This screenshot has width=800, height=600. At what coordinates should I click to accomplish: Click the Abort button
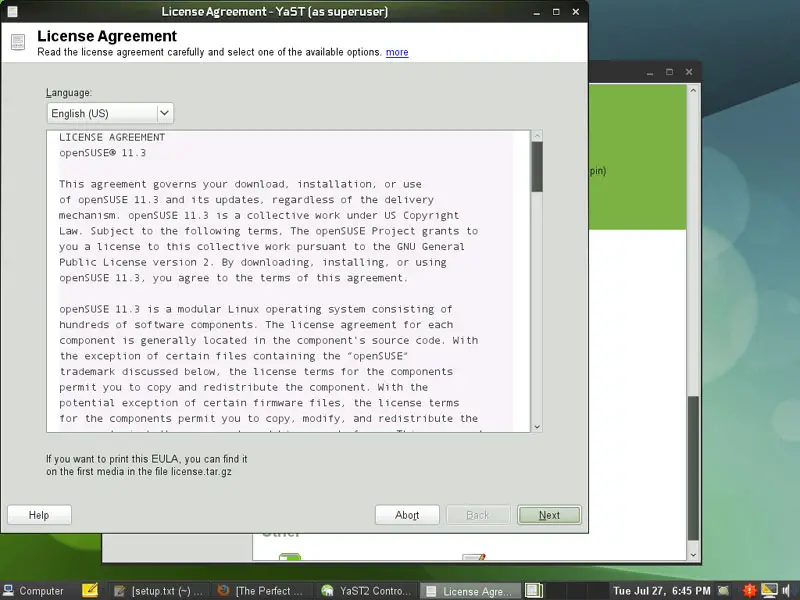pyautogui.click(x=407, y=515)
